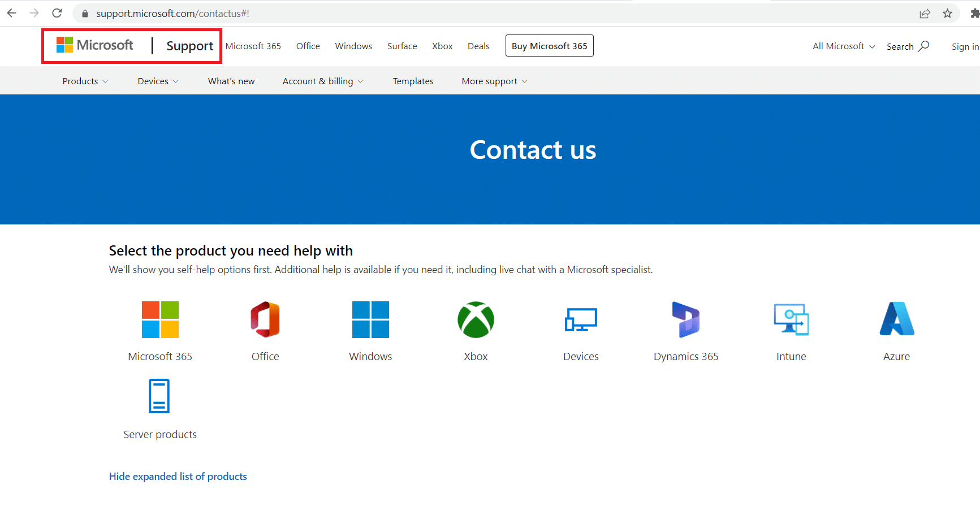Click the 'Select the product you need help with' heading
The height and width of the screenshot is (515, 980).
(231, 250)
